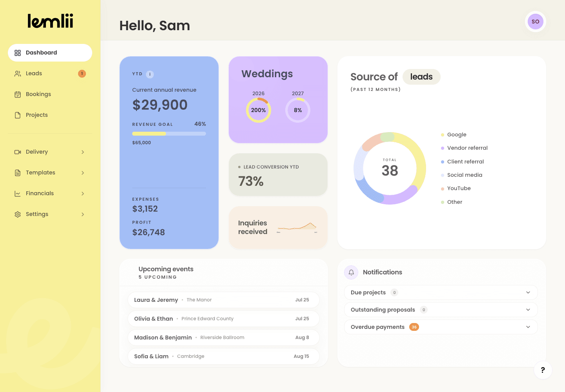565x392 pixels.
Task: Click the 2027 weddings 8% progress ring
Action: (298, 110)
